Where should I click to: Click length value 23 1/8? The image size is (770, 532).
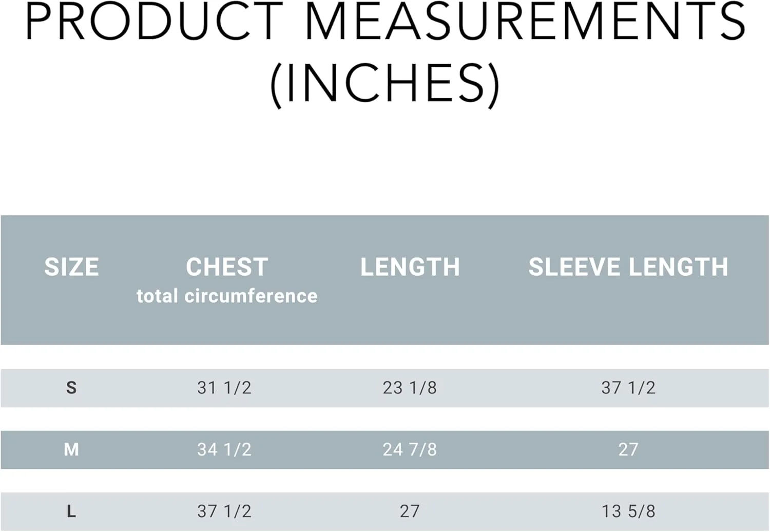point(410,388)
